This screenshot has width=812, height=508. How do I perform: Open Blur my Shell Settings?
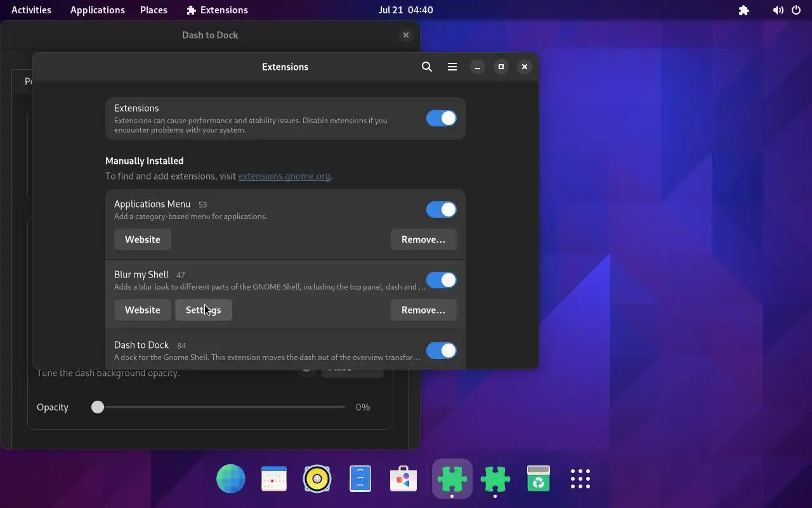coord(204,310)
